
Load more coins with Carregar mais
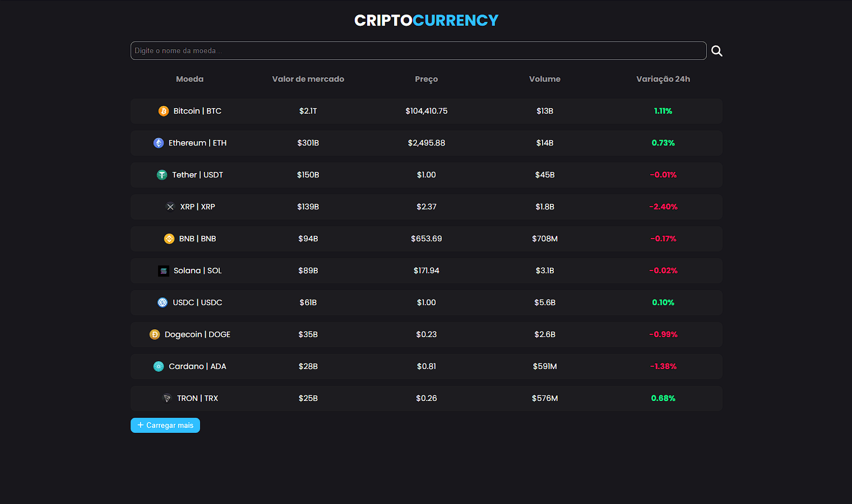165,425
